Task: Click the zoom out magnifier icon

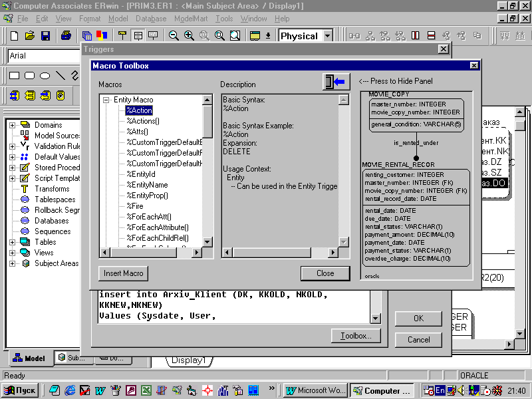Action: 174,36
